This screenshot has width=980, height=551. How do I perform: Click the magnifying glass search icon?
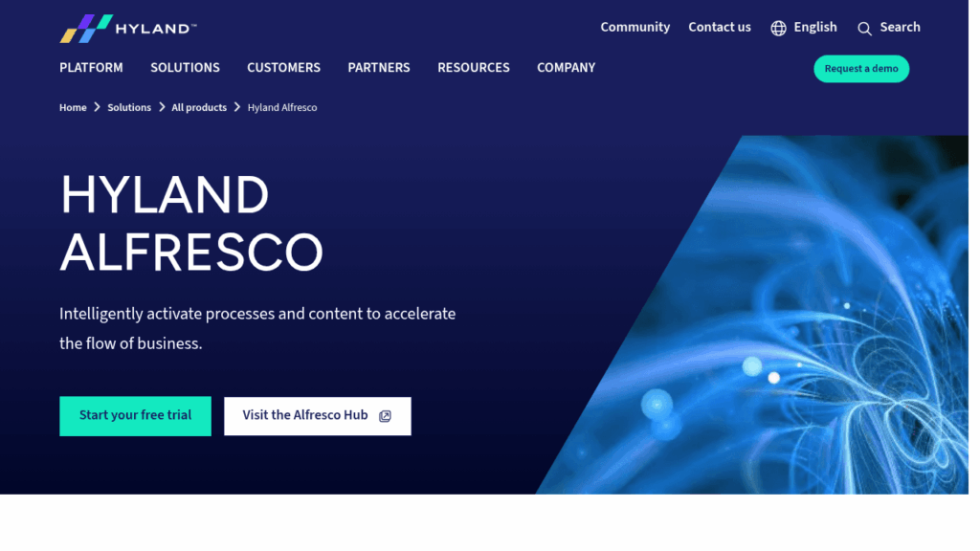(864, 29)
